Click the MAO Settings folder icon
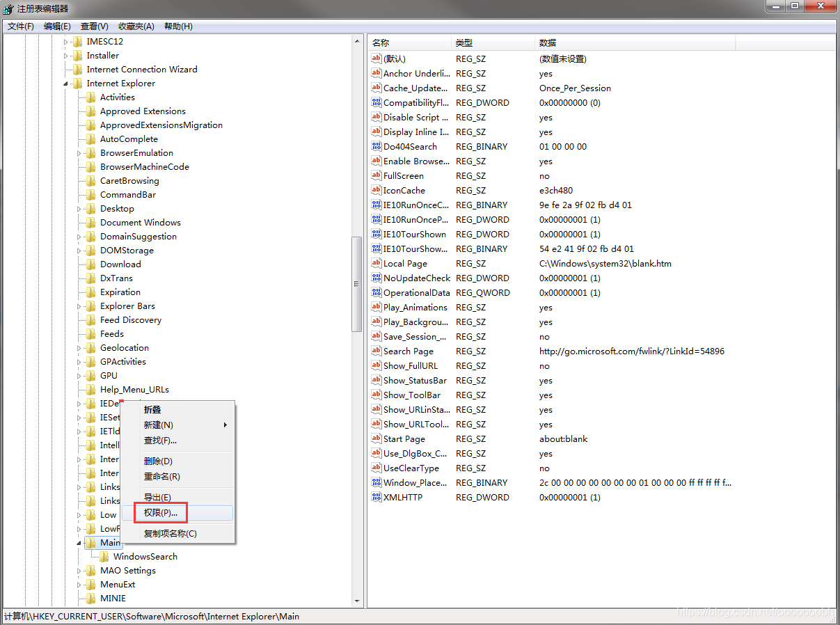 pyautogui.click(x=91, y=570)
